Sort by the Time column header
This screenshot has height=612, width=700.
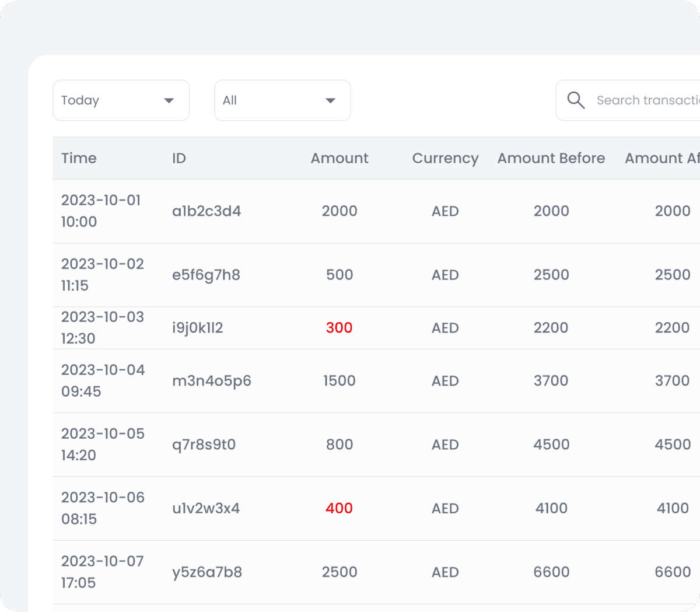(79, 158)
